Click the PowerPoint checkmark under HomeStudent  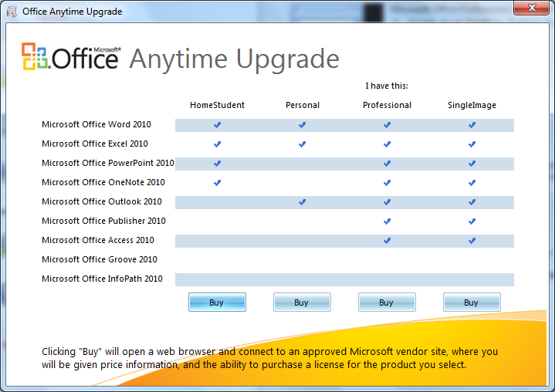(218, 164)
